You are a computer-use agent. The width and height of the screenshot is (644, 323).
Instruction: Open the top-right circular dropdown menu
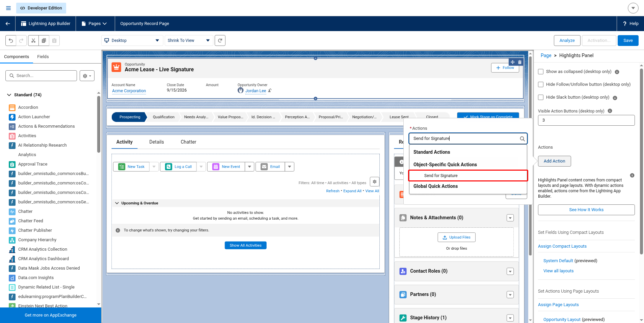tap(633, 8)
